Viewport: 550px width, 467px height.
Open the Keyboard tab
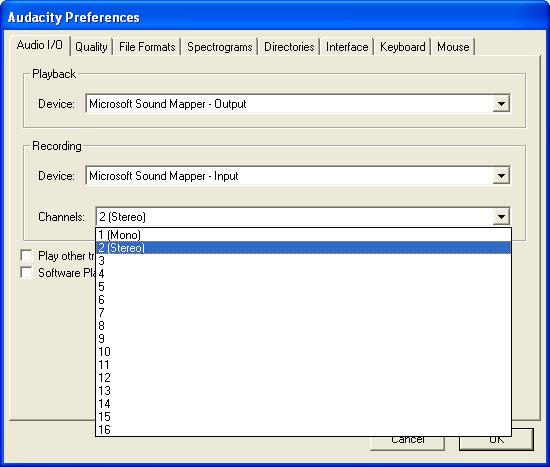coord(403,47)
